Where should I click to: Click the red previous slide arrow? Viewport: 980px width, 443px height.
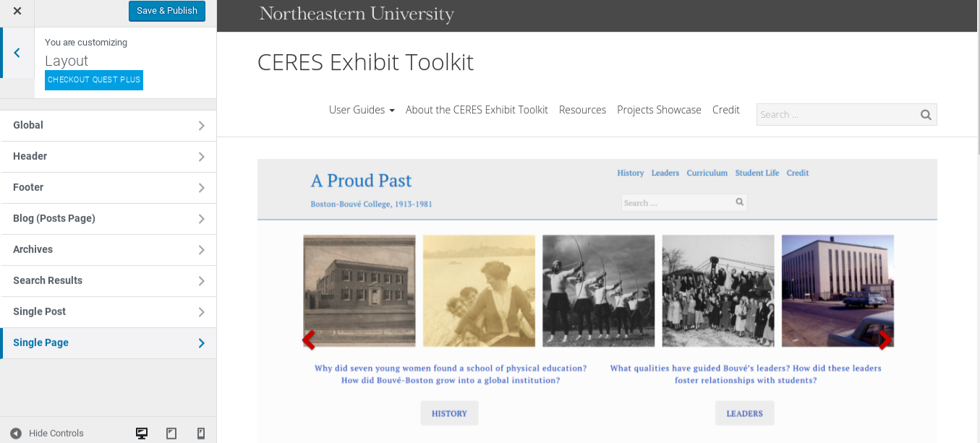pos(308,340)
